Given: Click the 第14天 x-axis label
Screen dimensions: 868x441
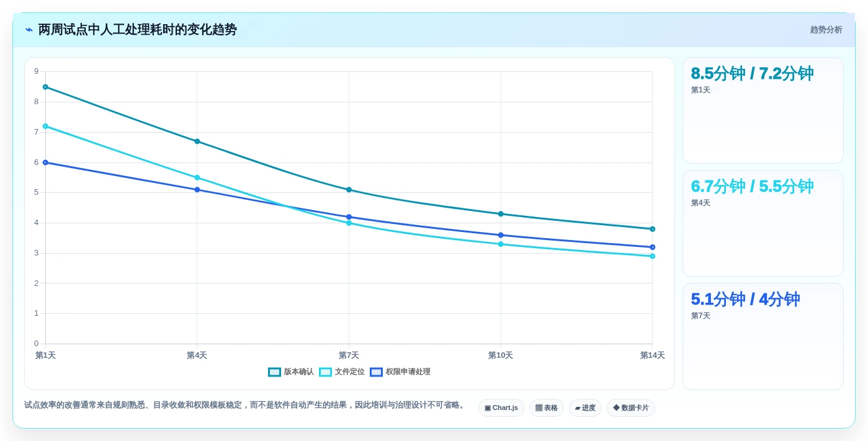Looking at the screenshot, I should [652, 355].
